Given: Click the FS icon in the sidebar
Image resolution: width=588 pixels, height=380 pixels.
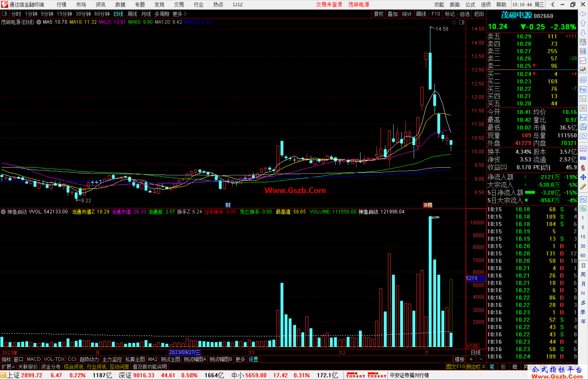Looking at the screenshot, I should pyautogui.click(x=583, y=199).
